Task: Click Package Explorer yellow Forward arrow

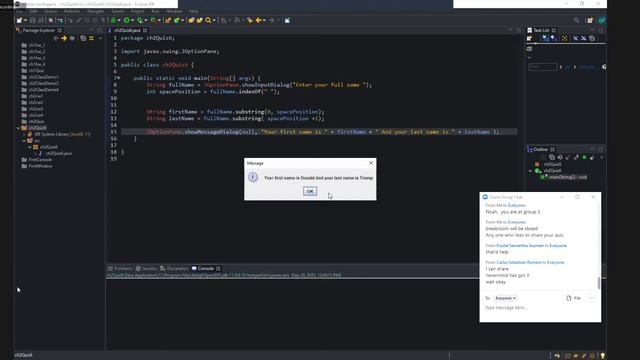Action: pyautogui.click(x=64, y=38)
